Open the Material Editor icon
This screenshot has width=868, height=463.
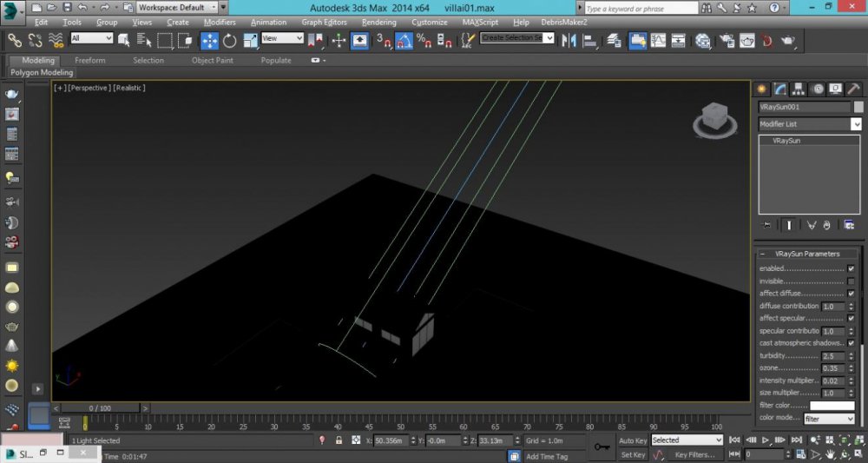702,40
